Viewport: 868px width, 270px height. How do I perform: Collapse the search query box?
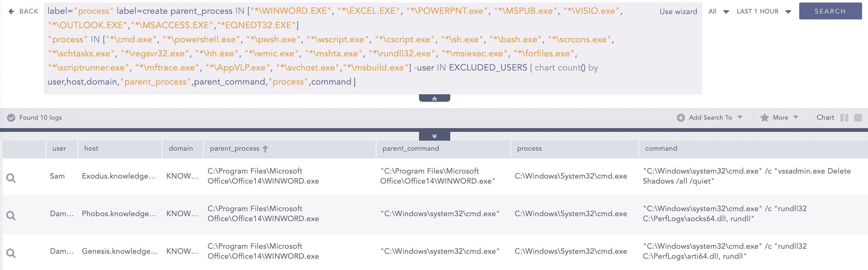(434, 99)
